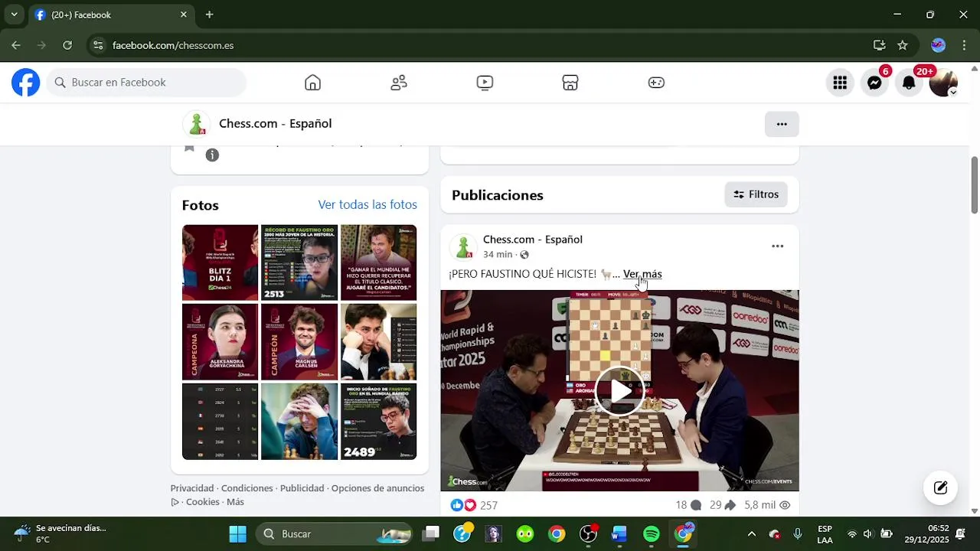Open the post author Chess.com - Español link
980x551 pixels.
(533, 240)
